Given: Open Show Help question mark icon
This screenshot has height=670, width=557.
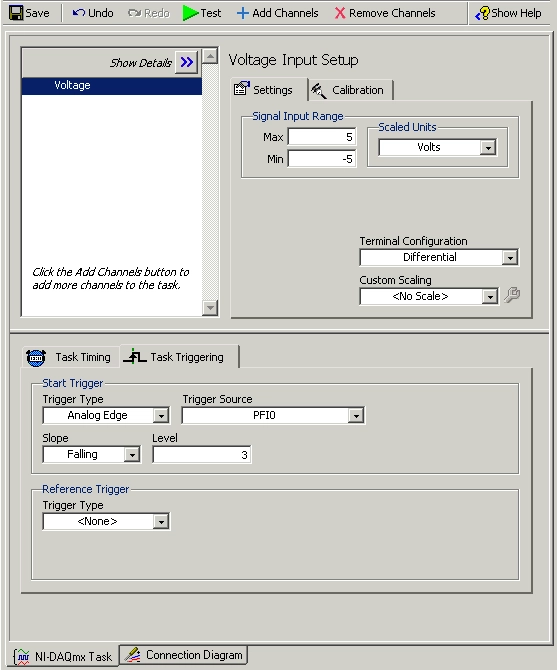Looking at the screenshot, I should click(x=483, y=13).
